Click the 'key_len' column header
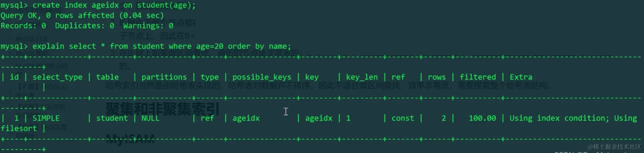 point(362,77)
